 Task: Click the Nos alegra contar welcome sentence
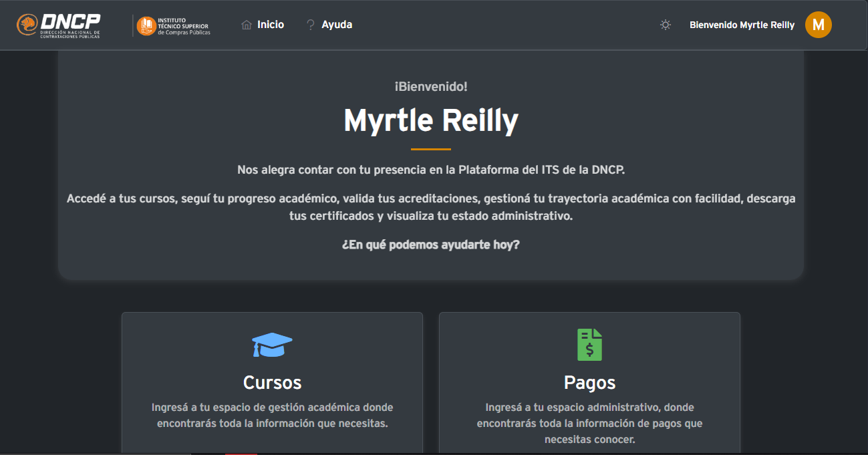(x=431, y=170)
